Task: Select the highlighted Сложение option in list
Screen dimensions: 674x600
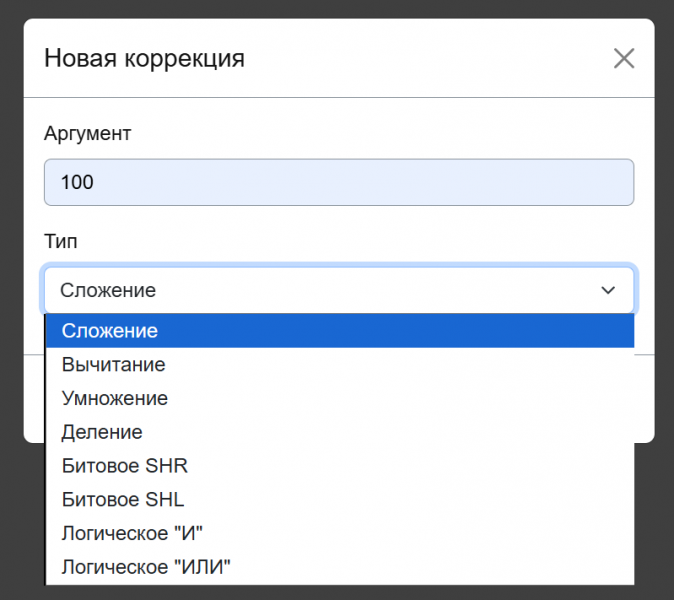Action: (x=110, y=331)
